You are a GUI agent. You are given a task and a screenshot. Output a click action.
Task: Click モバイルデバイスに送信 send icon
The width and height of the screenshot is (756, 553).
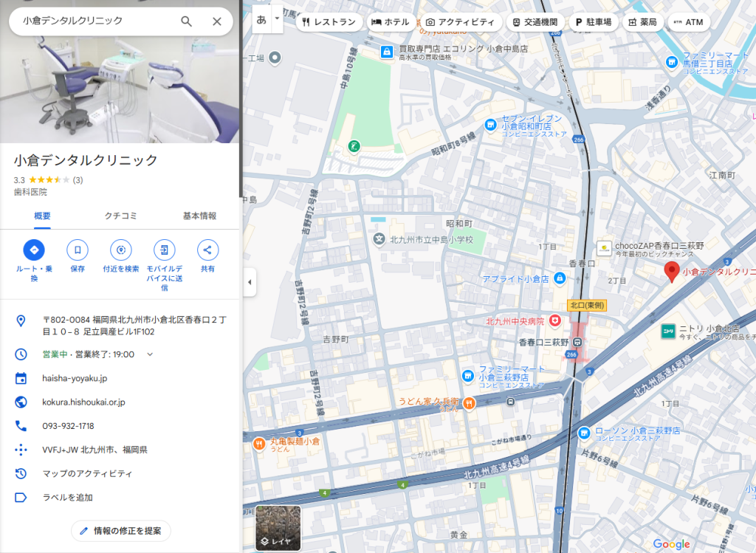coord(165,250)
